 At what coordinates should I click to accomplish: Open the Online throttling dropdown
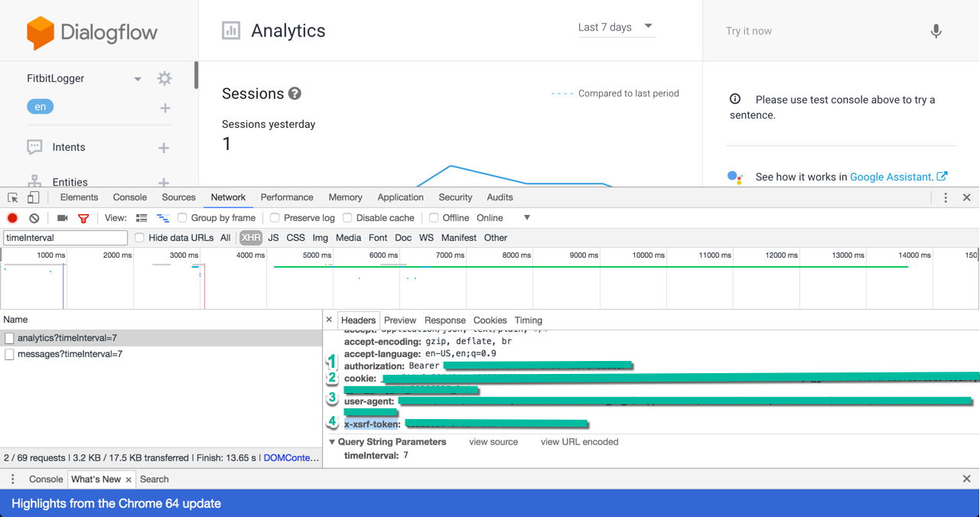tap(503, 218)
